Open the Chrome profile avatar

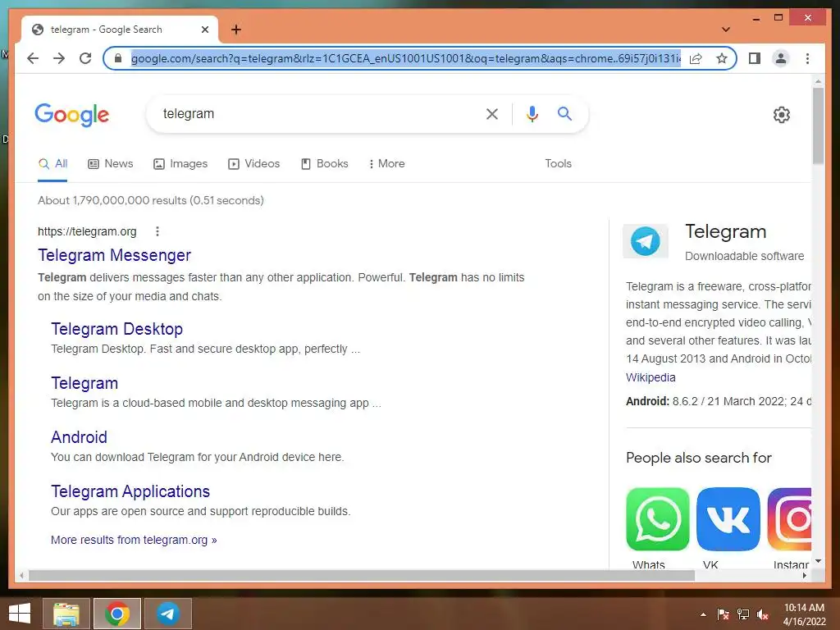[x=781, y=58]
